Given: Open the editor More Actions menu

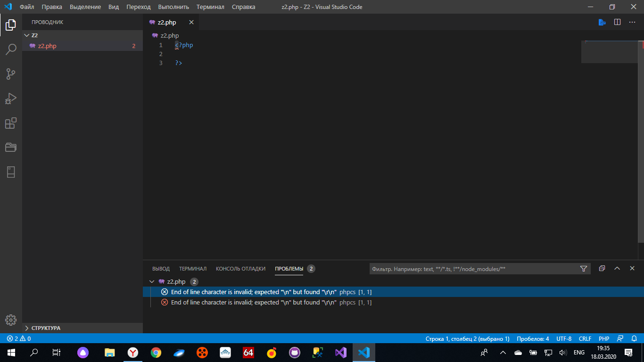Looking at the screenshot, I should (x=632, y=22).
